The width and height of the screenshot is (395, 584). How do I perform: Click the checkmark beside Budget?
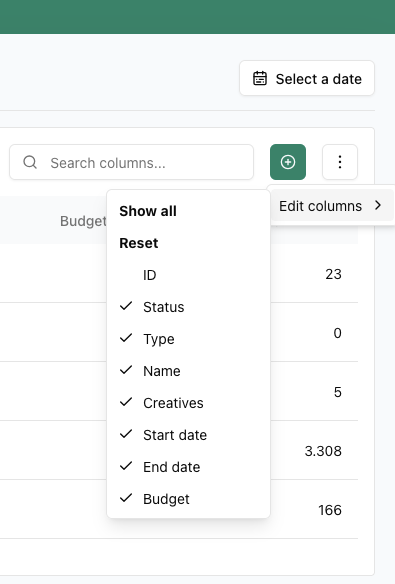126,498
